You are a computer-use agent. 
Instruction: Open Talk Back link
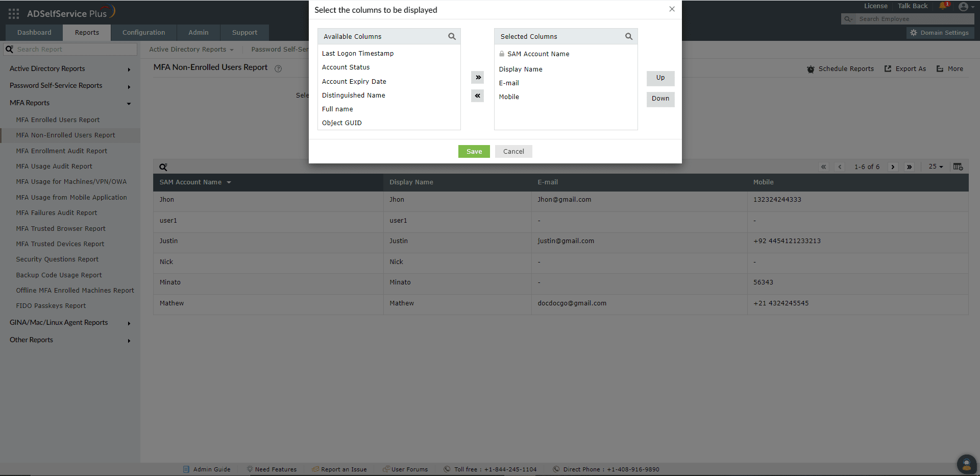(x=913, y=6)
